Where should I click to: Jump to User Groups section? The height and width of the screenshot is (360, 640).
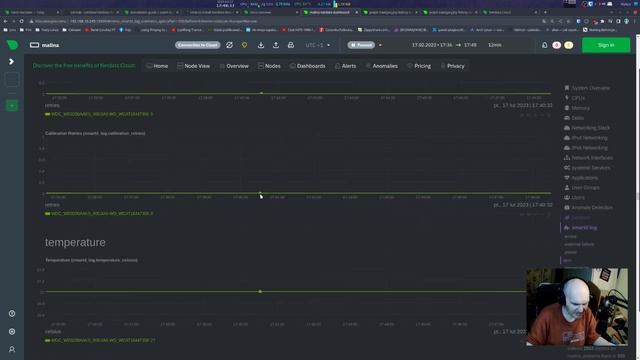coord(582,187)
